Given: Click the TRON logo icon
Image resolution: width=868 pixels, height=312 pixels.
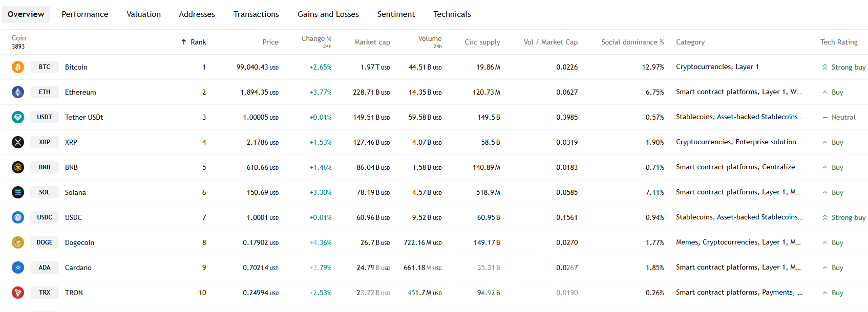Looking at the screenshot, I should [x=18, y=293].
